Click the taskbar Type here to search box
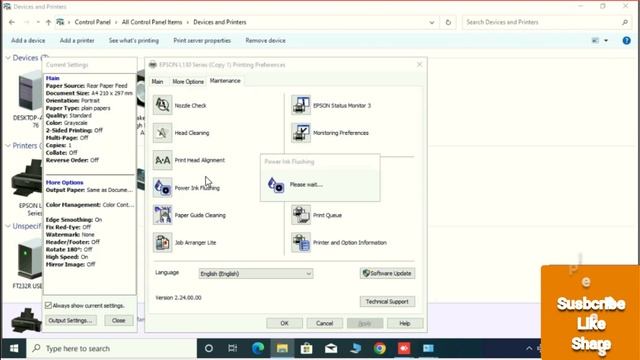The width and height of the screenshot is (640, 360). pyautogui.click(x=111, y=348)
